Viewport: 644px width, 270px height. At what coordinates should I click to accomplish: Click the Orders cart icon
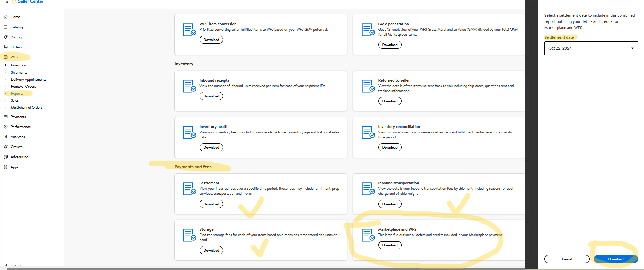[6, 47]
